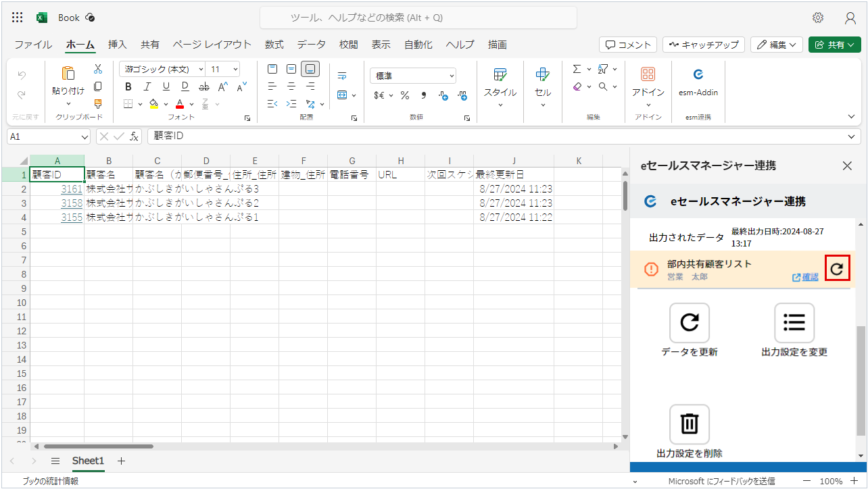This screenshot has width=868, height=489.
Task: Click the AutoSum sigma icon
Action: 577,69
